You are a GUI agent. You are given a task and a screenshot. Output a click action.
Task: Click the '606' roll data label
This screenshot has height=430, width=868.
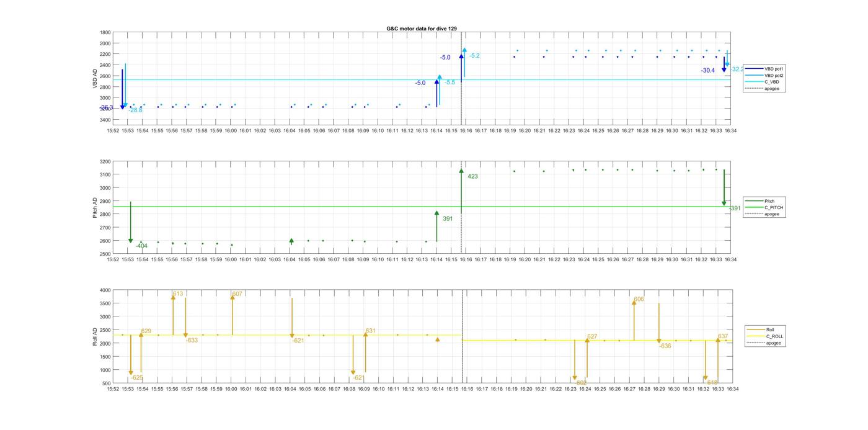(x=639, y=299)
